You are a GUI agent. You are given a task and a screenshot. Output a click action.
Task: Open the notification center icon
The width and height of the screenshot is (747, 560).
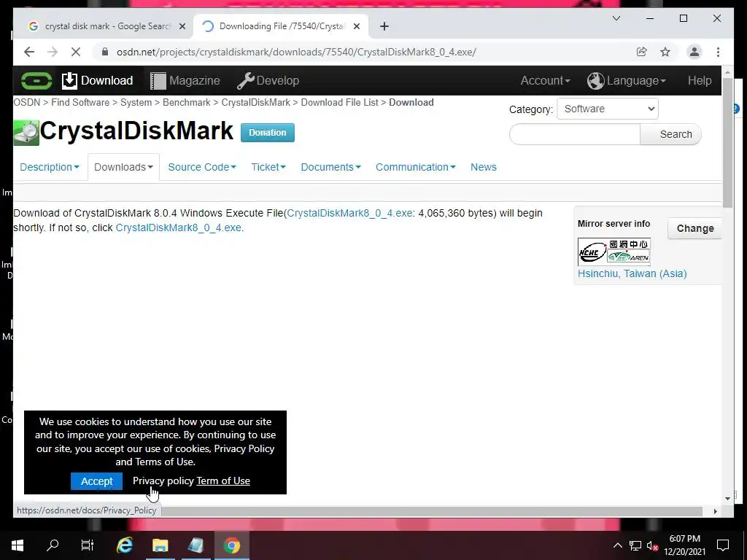pos(723,545)
